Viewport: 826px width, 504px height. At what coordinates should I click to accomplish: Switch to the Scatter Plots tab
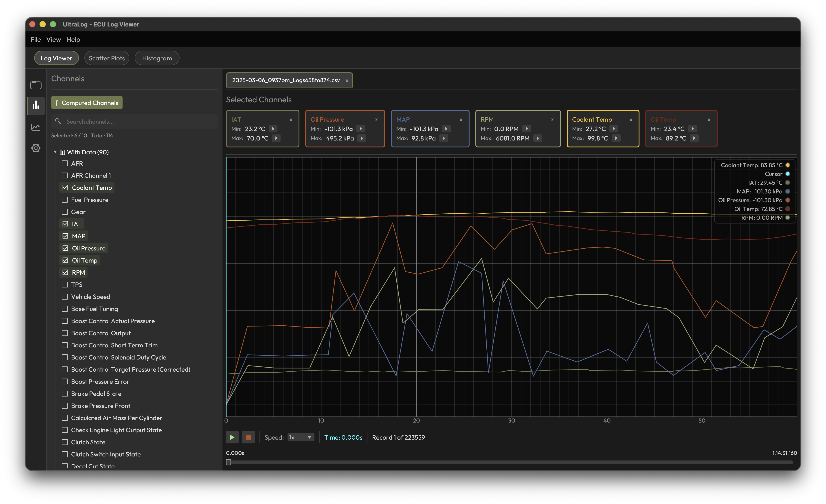coord(107,58)
